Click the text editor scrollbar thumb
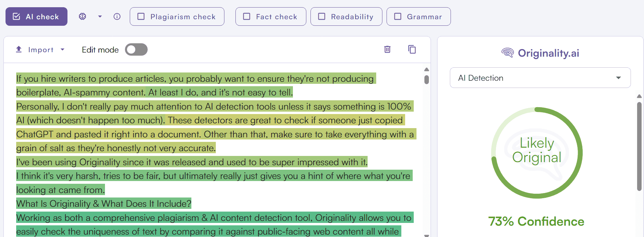 tap(426, 79)
